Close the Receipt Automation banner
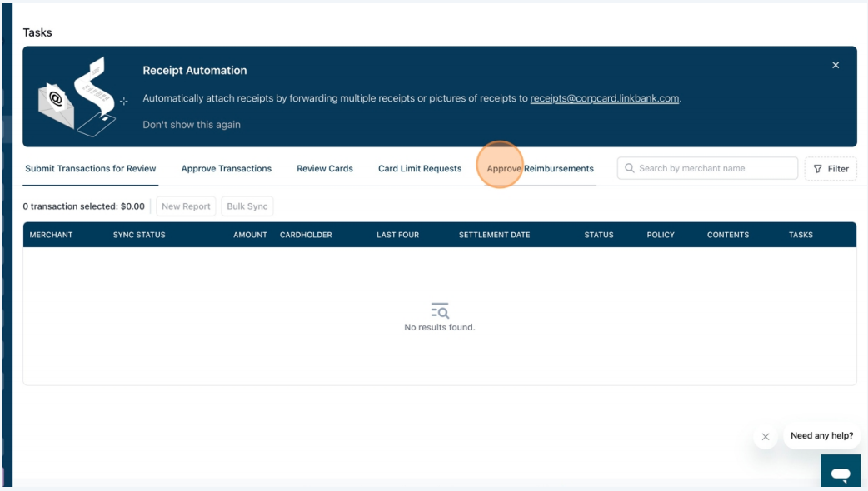 [x=836, y=65]
